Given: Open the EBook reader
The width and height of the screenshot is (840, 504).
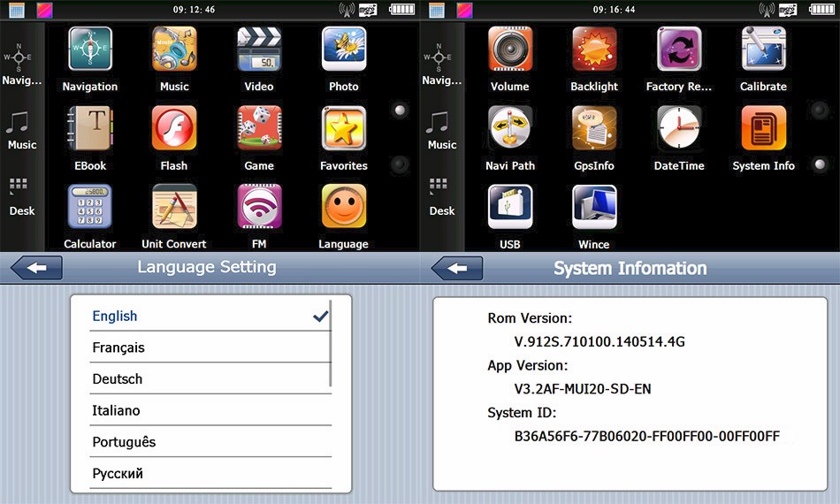Looking at the screenshot, I should (x=90, y=129).
